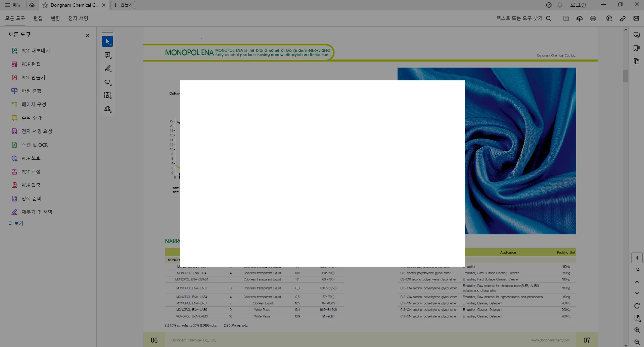644x347 pixels.
Task: Click the 더 보기 link
Action: click(x=16, y=223)
